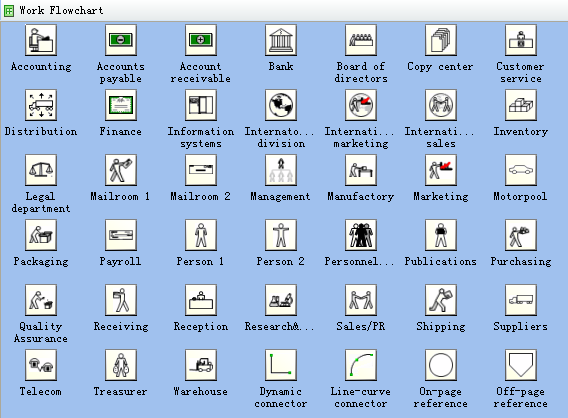Viewport: 568px width, 418px height.
Task: Select the Packaging shape icon
Action: click(41, 235)
